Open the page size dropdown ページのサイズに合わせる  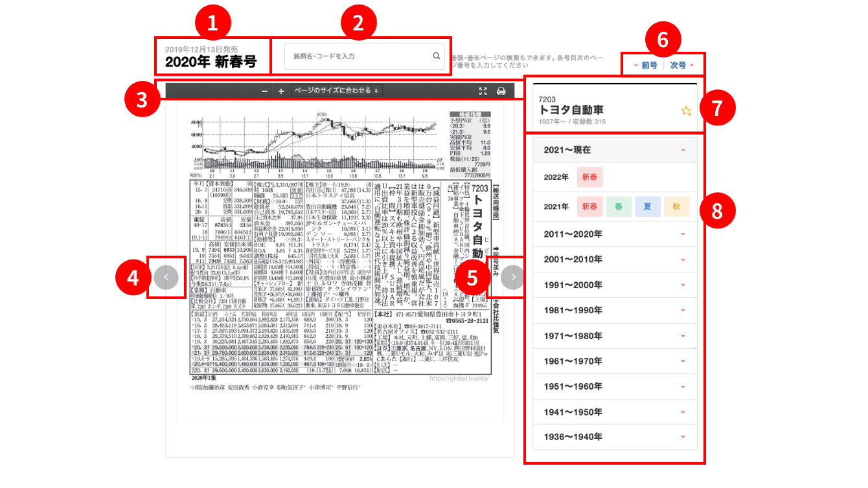336,91
